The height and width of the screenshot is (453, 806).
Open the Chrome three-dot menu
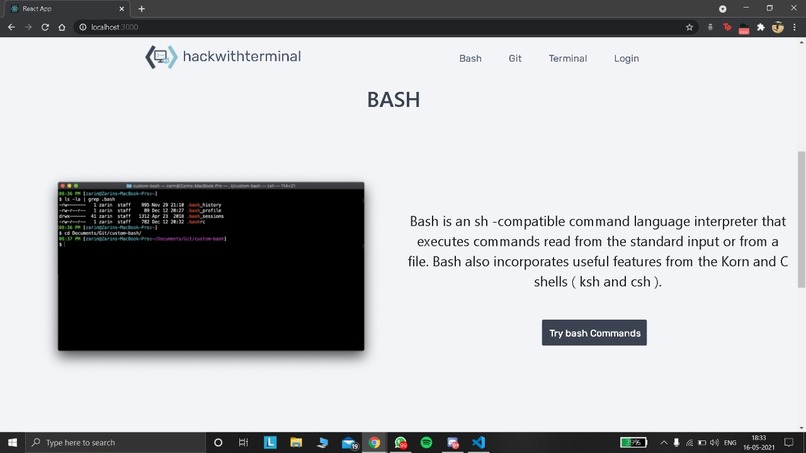pyautogui.click(x=794, y=27)
